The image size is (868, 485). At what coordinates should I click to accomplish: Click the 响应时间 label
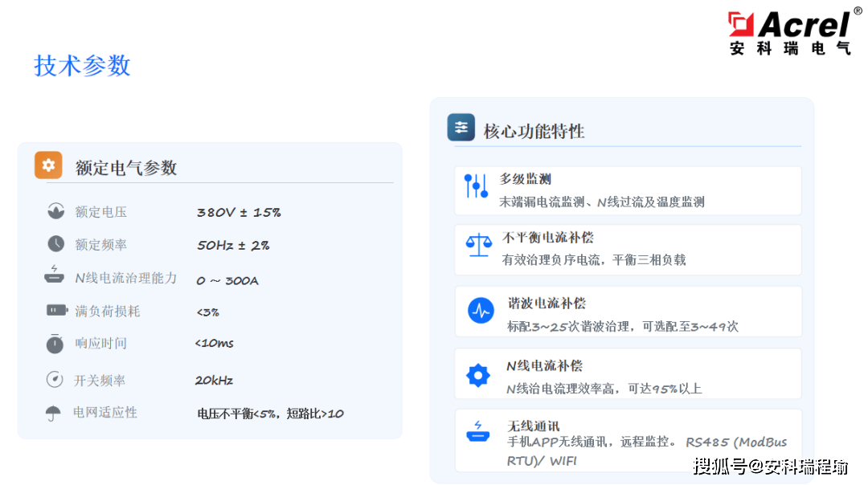click(x=100, y=344)
